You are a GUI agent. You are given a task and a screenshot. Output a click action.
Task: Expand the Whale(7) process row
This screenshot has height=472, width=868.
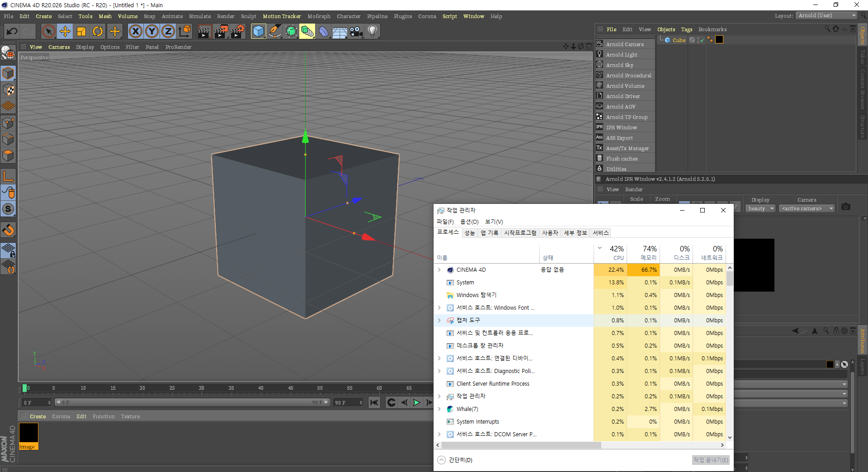point(439,409)
